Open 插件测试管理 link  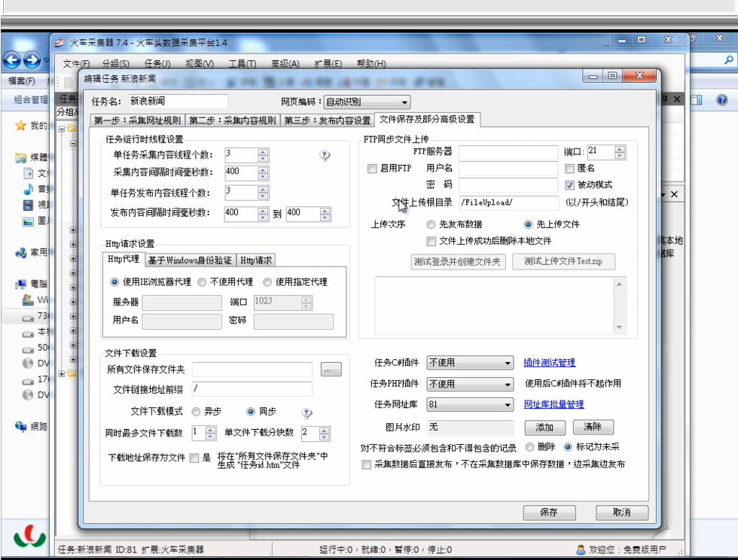(x=549, y=363)
